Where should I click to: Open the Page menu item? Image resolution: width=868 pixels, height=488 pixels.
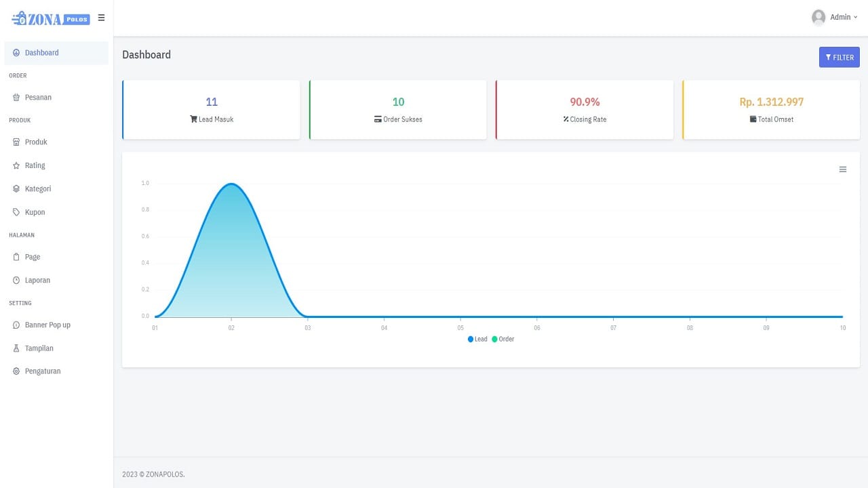point(33,257)
